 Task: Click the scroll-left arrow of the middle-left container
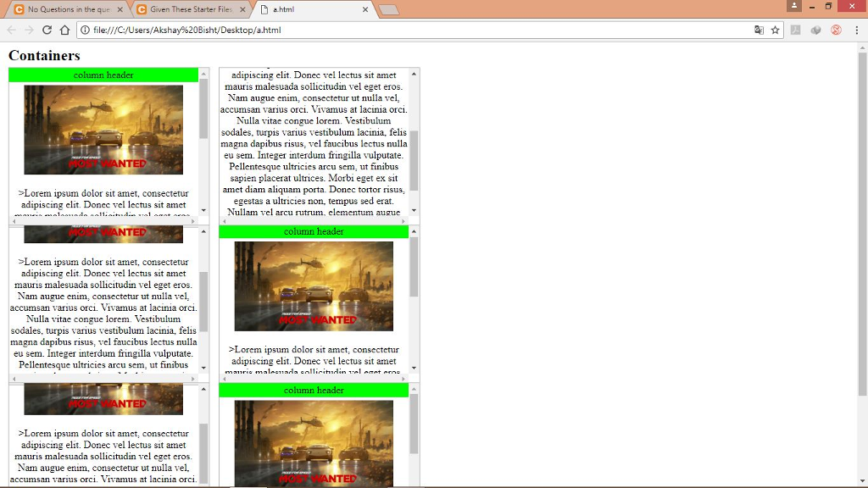tap(14, 379)
